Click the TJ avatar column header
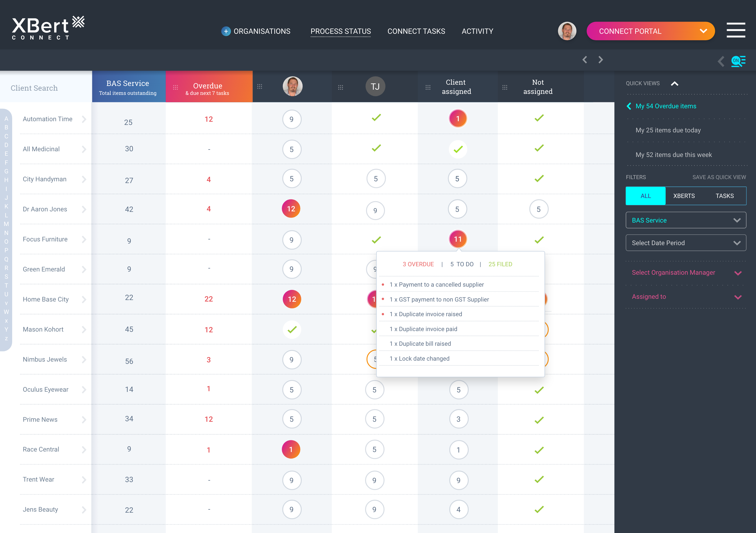Viewport: 756px width, 533px height. [375, 86]
